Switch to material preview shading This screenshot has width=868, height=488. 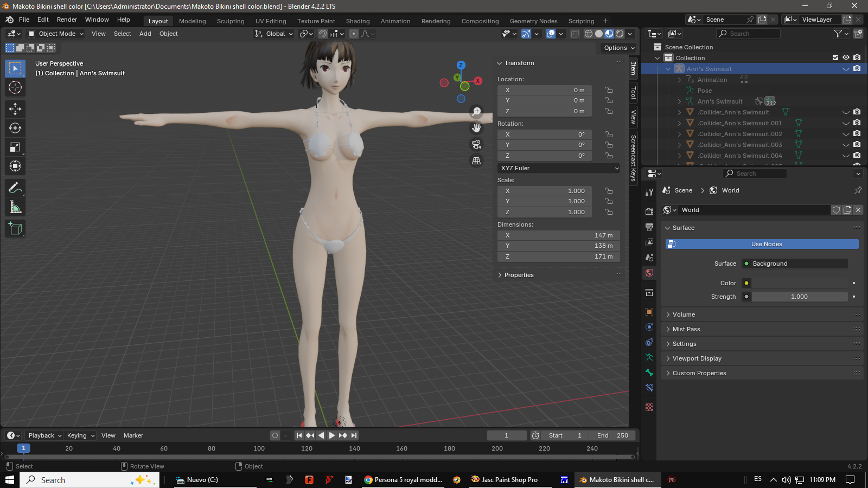click(609, 34)
